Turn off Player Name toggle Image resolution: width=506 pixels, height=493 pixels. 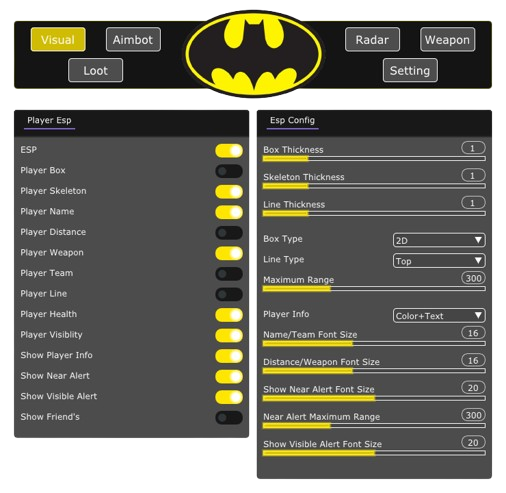tap(229, 212)
